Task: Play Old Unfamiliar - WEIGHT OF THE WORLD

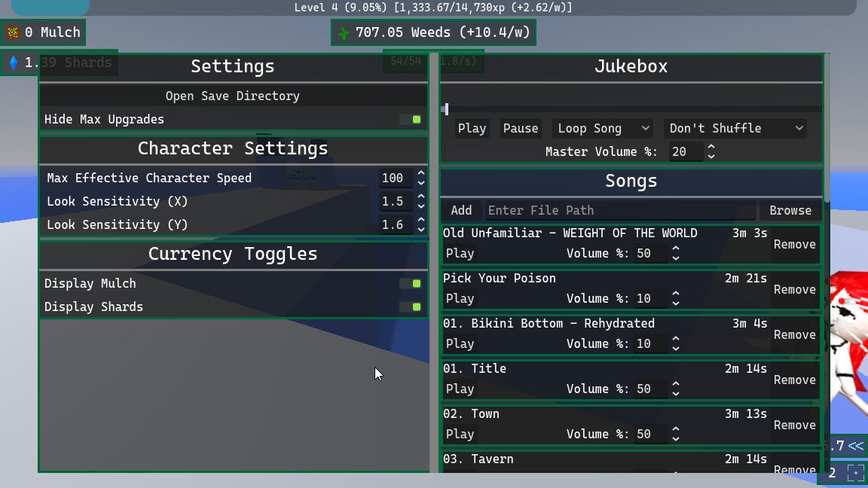Action: coord(460,253)
